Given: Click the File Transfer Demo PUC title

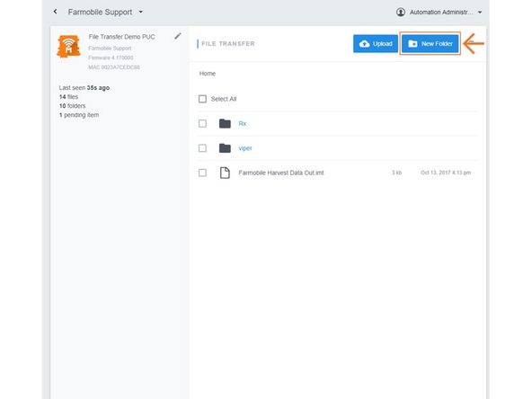Looking at the screenshot, I should (122, 37).
